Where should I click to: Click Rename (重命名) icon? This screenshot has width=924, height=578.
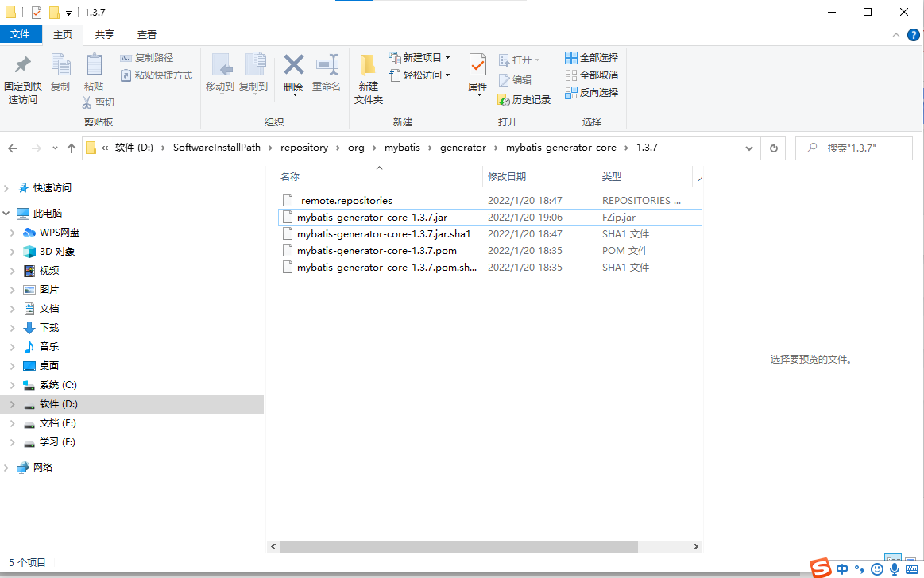(x=327, y=65)
